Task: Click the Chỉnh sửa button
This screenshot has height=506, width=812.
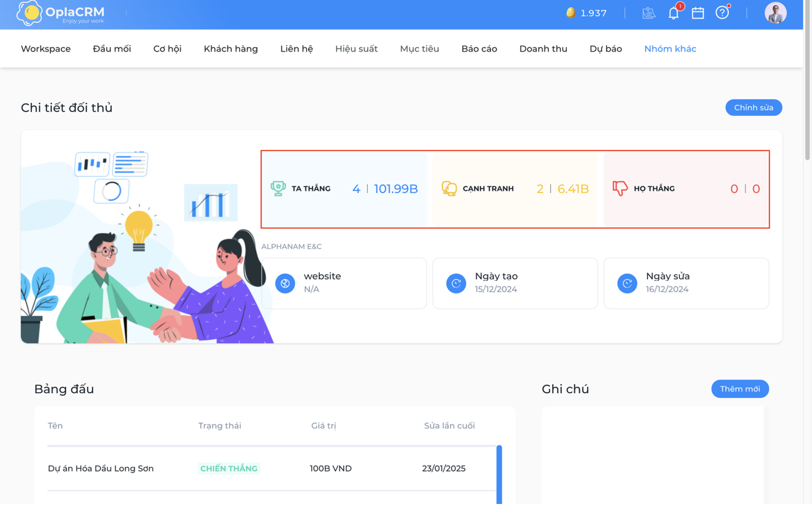Action: (753, 107)
